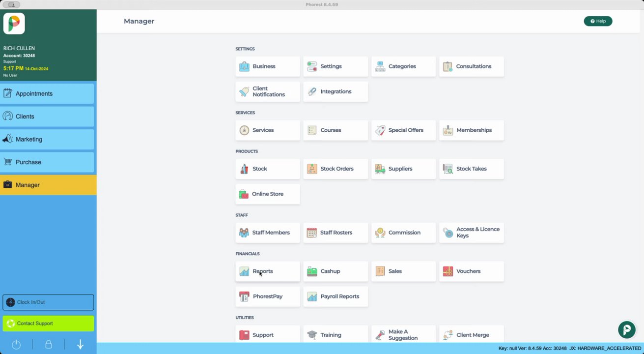
Task: Click the down arrow in the sidebar footer
Action: [81, 345]
